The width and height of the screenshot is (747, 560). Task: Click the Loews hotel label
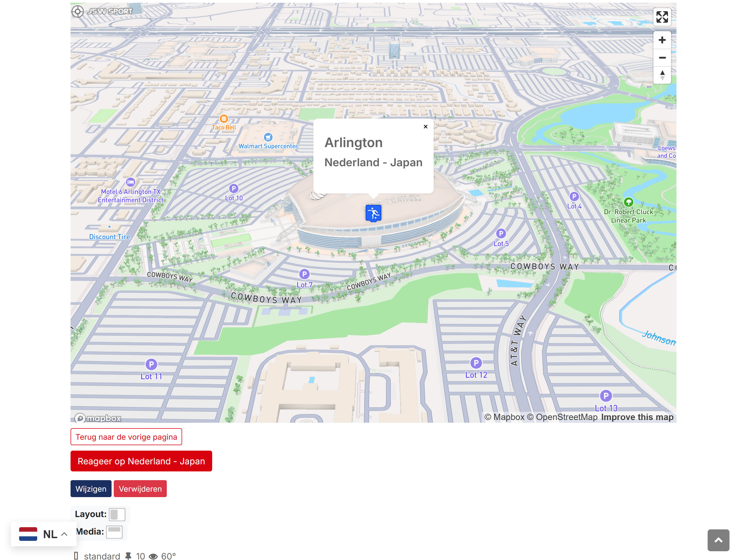tap(666, 152)
